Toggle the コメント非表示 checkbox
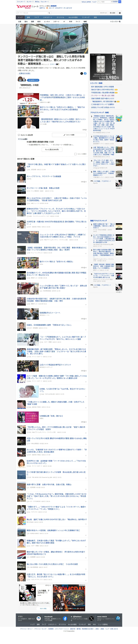The image size is (138, 644). [x=75, y=154]
